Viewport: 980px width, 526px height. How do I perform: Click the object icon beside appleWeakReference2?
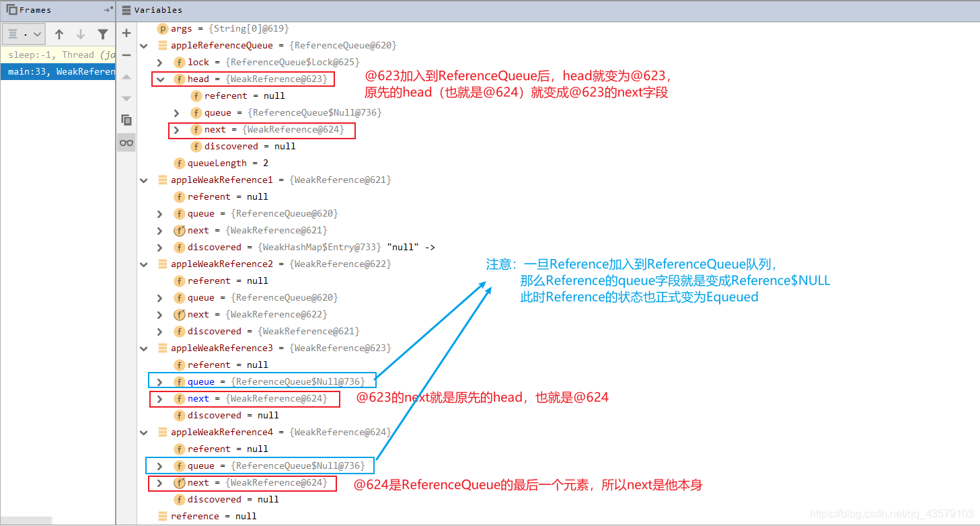tap(162, 264)
